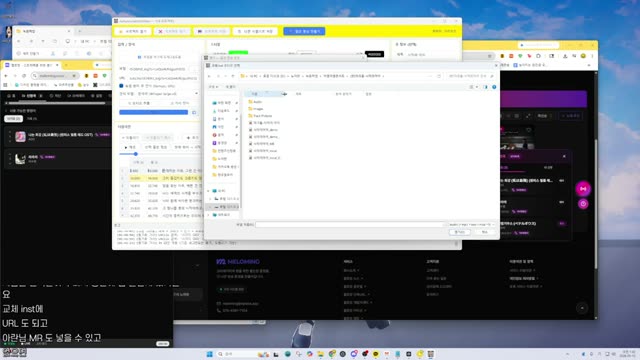This screenshot has height=360, width=640.
Task: Open the Organize (구성) dropdown
Action: click(213, 87)
